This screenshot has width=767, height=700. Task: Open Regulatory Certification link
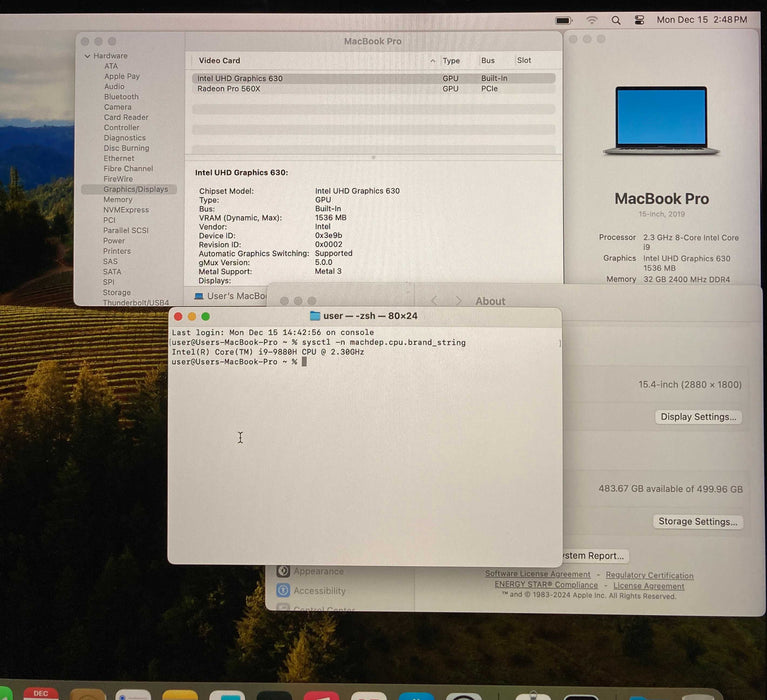[x=649, y=575]
